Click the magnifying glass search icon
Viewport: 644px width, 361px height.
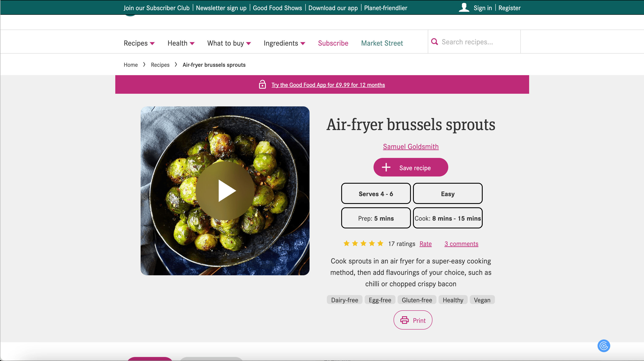[435, 42]
